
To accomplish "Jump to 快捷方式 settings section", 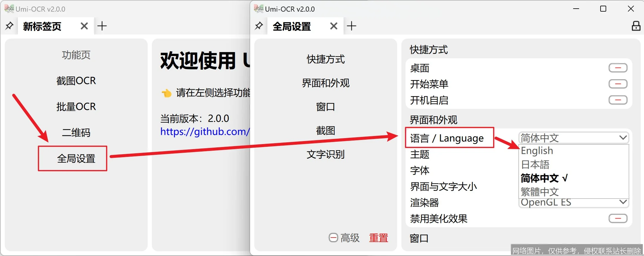I will tap(326, 59).
